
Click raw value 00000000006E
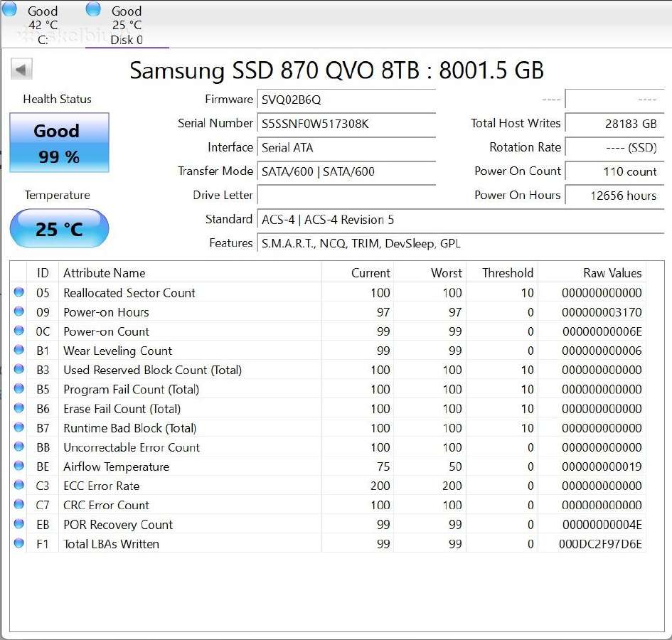(602, 331)
